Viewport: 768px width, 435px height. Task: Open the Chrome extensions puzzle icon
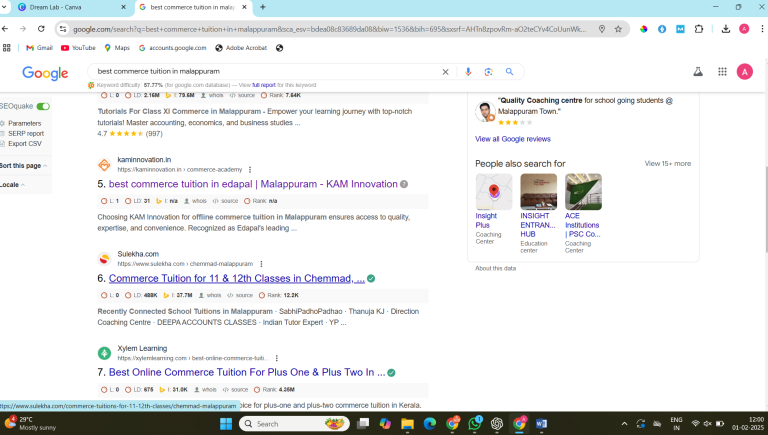point(699,29)
